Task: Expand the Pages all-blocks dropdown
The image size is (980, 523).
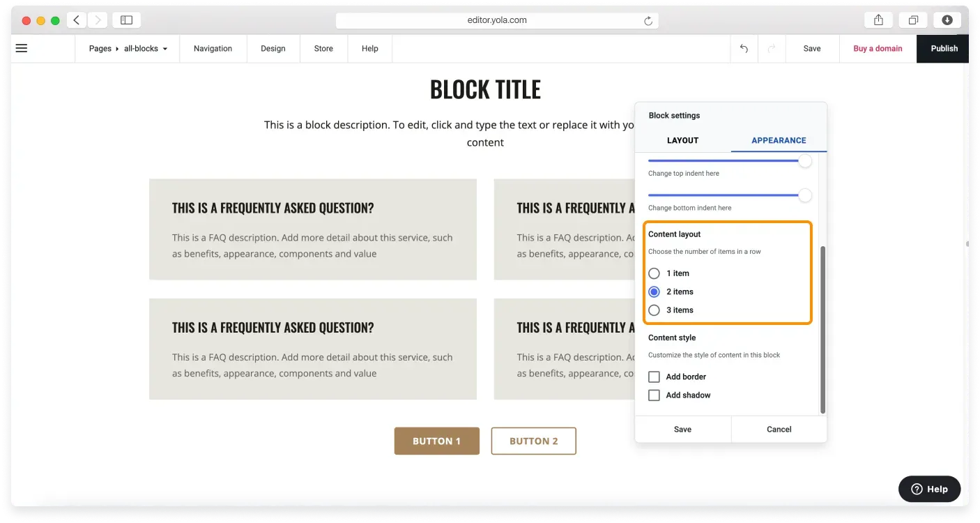Action: pos(128,49)
